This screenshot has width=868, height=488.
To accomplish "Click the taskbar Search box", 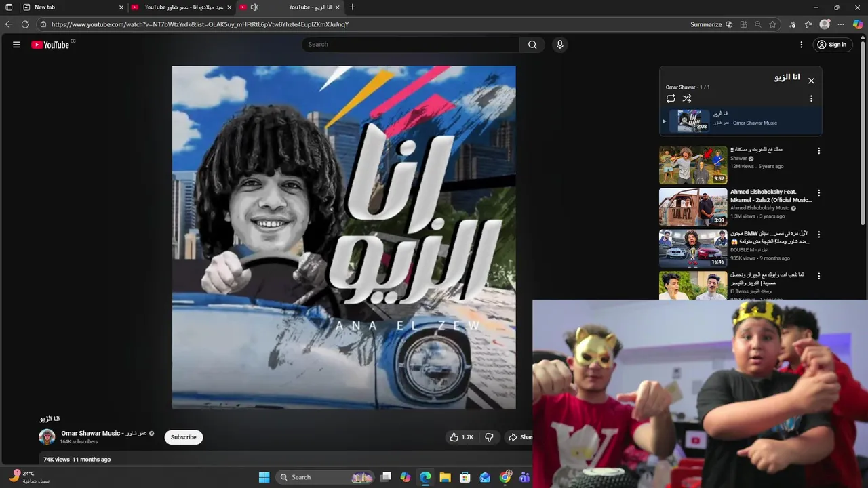I will [x=326, y=477].
